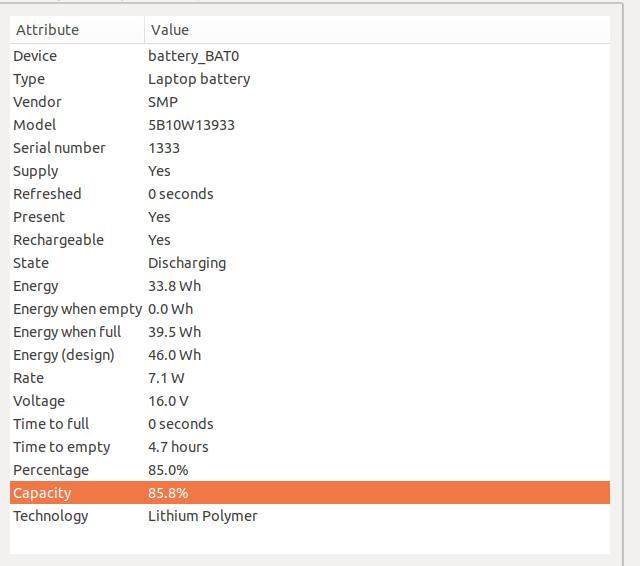Click the Attribute column header
Image resolution: width=640 pixels, height=566 pixels.
[x=77, y=30]
